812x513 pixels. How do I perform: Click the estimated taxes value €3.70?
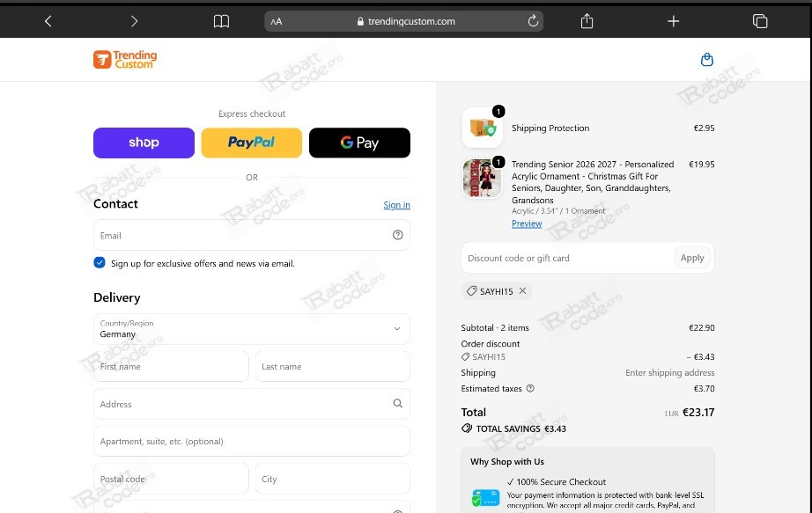[x=704, y=388]
